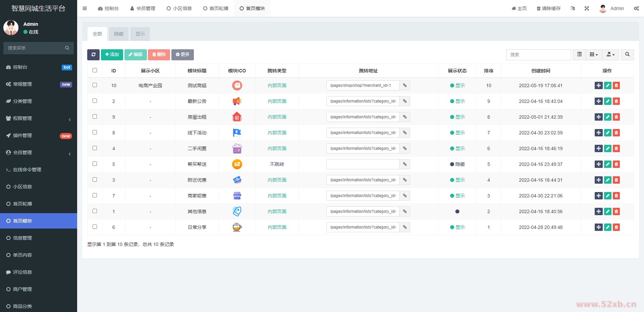Screen dimensions: 644x312
Task: Select the checkbox for 二手闲置 row
Action: point(95,148)
